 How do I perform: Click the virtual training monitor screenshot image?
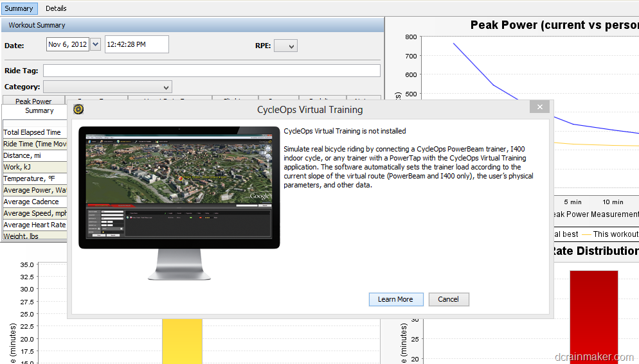pos(179,203)
